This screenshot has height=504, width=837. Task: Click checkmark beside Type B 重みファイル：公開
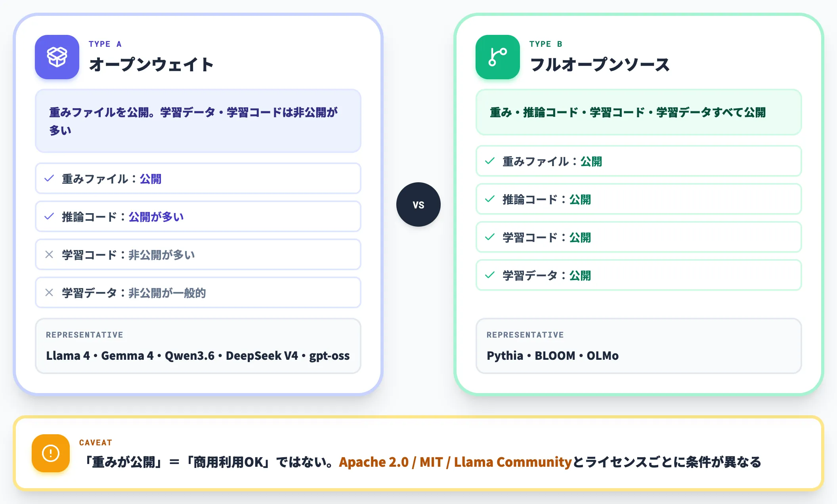[490, 161]
